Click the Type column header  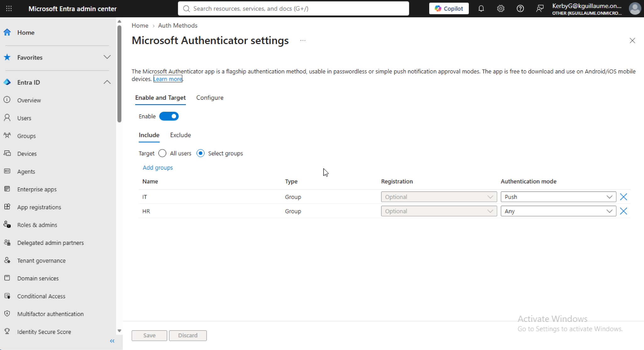[291, 181]
